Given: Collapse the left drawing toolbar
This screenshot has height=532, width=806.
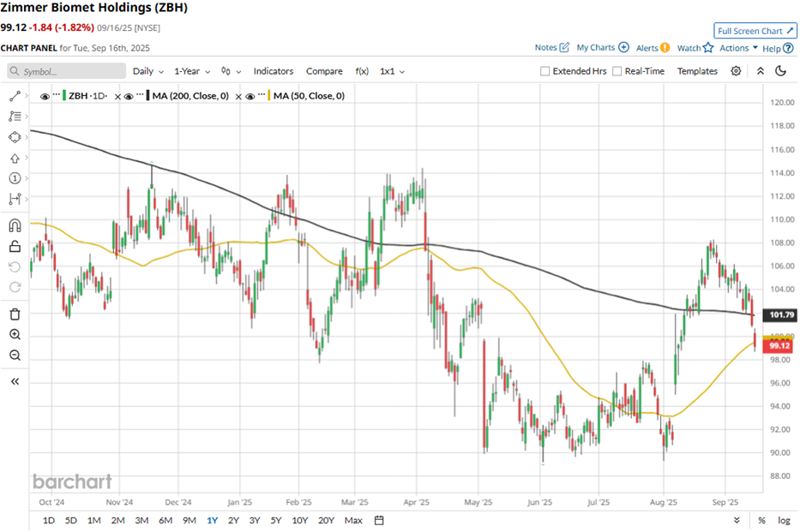Looking at the screenshot, I should (x=15, y=381).
